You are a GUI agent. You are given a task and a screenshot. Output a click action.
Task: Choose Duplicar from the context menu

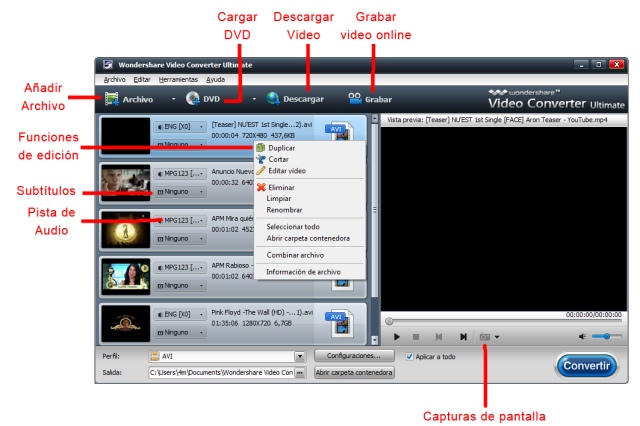[309, 148]
